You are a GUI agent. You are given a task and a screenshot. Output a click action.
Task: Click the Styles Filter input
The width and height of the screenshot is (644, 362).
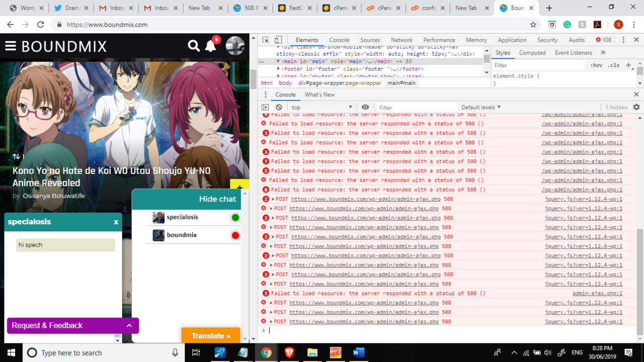538,65
